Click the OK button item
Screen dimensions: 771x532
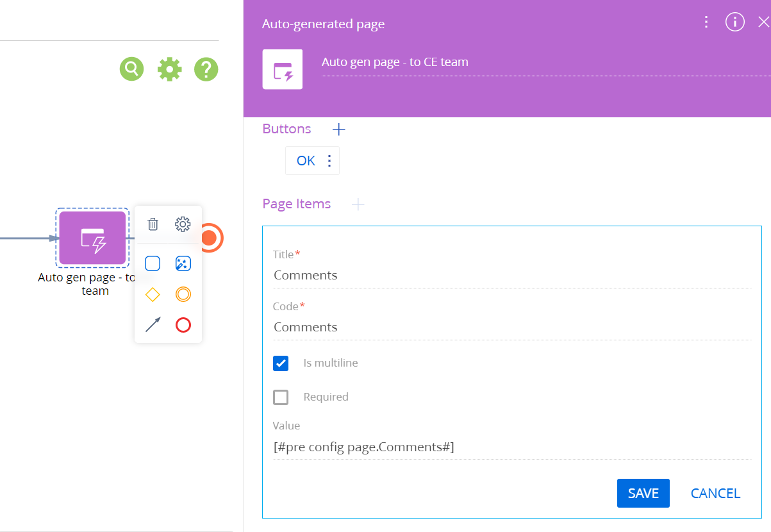point(306,161)
